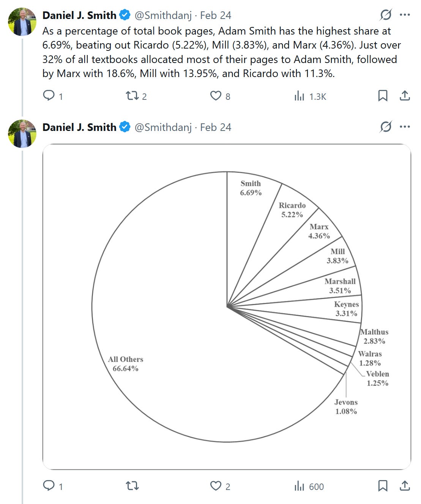Open the pie chart image

pyautogui.click(x=227, y=307)
